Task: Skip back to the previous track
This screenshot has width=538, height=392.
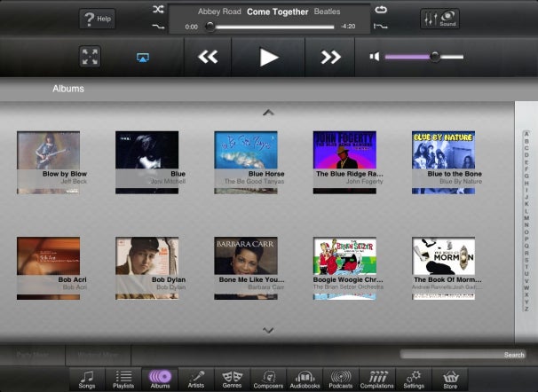Action: [208, 57]
